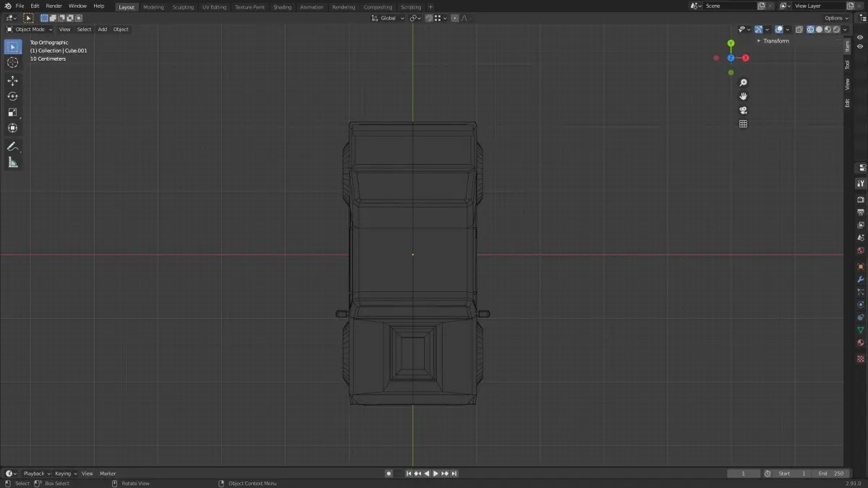
Task: Open the Keying dropdown in timeline
Action: [x=65, y=474]
